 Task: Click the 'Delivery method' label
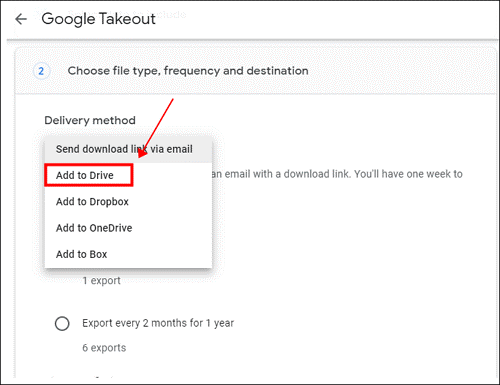click(x=90, y=120)
